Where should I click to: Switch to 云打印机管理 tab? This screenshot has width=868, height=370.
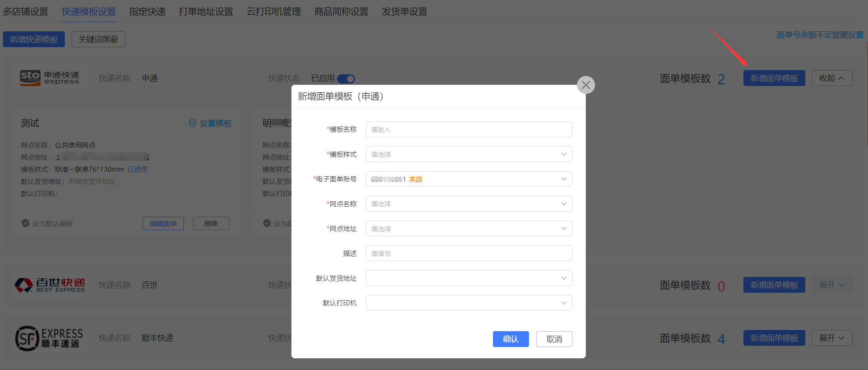coord(274,12)
